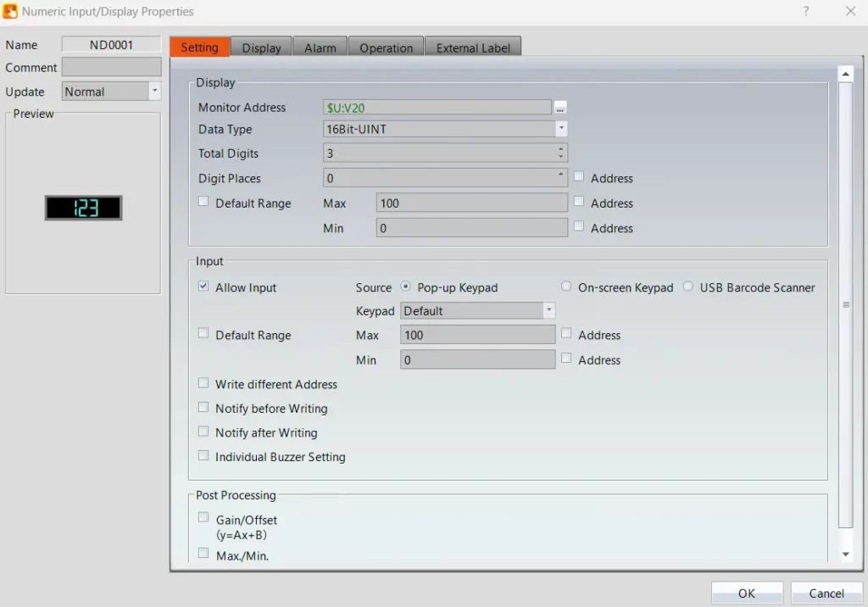Click the scrollbar down arrow

[x=845, y=554]
